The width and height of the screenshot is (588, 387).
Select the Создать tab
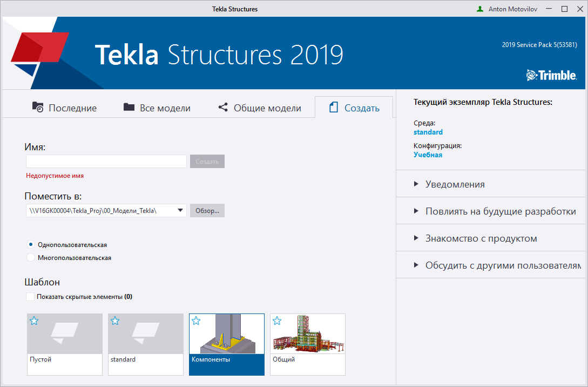click(354, 108)
